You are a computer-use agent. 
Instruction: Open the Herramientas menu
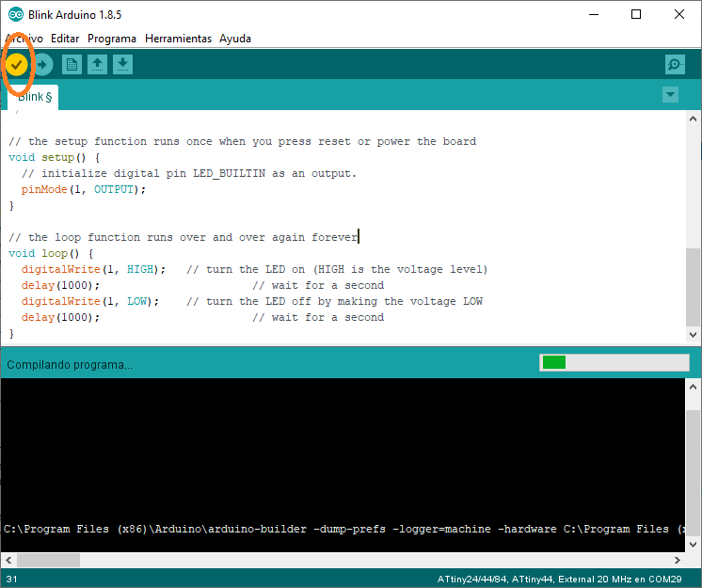178,39
